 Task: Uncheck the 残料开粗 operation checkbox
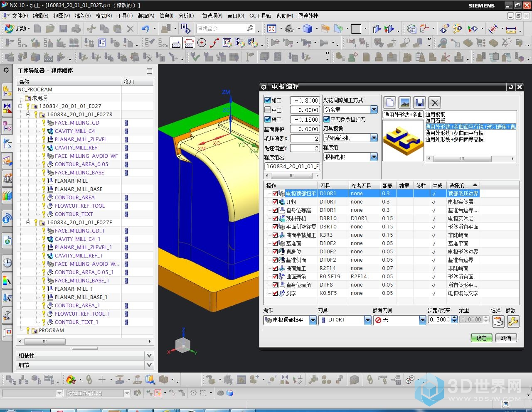[x=275, y=218]
